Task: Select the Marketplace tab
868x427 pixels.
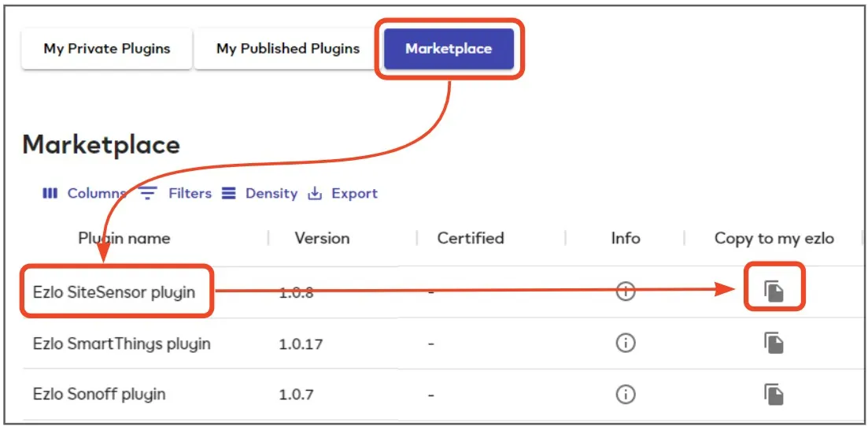Action: click(449, 49)
